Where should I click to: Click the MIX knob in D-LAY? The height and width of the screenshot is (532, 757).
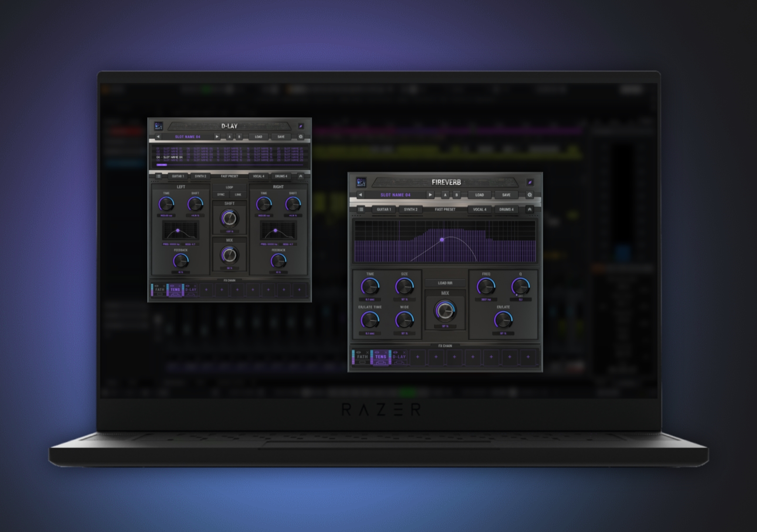(x=230, y=255)
